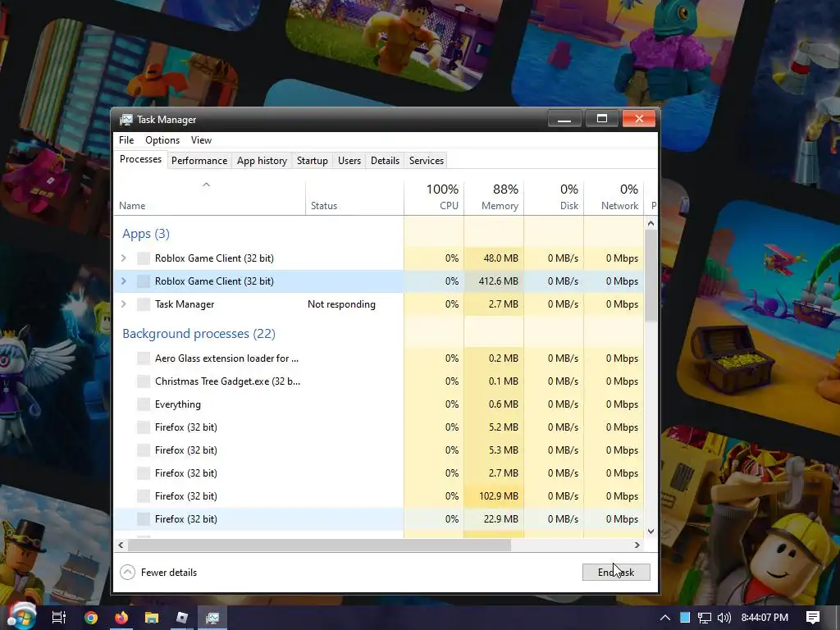Click the Fewer details label
Viewport: 840px width, 630px height.
point(169,572)
